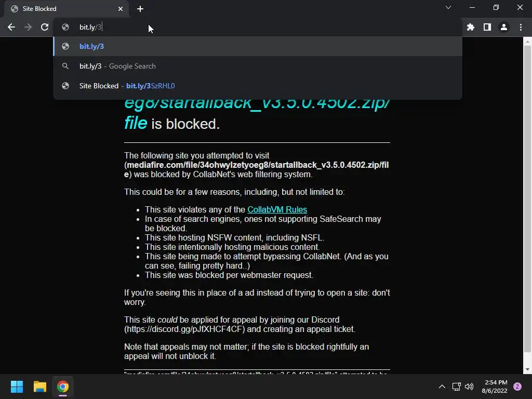The image size is (532, 399).
Task: Toggle the browser side panel
Action: click(x=487, y=27)
